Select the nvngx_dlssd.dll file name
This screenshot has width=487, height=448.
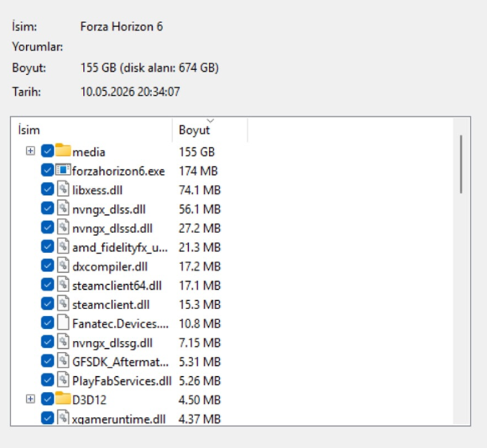pyautogui.click(x=112, y=229)
